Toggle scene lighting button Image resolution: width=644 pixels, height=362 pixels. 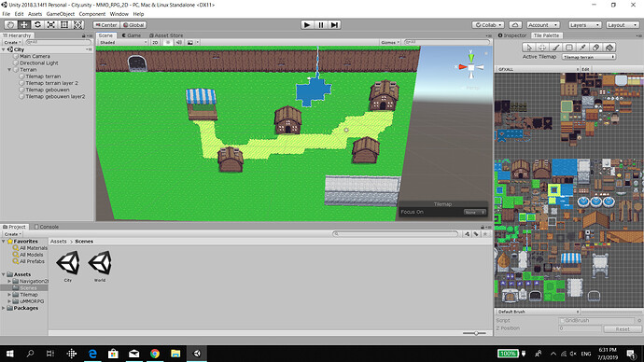click(x=168, y=42)
